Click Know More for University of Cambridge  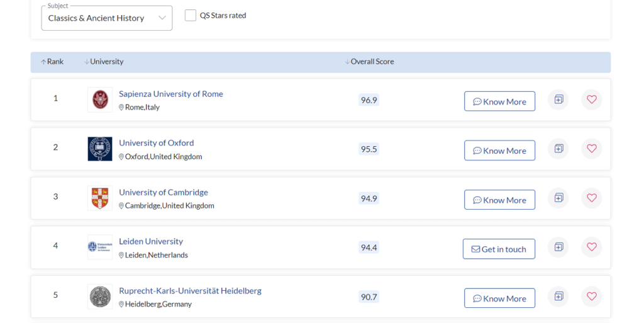(499, 200)
